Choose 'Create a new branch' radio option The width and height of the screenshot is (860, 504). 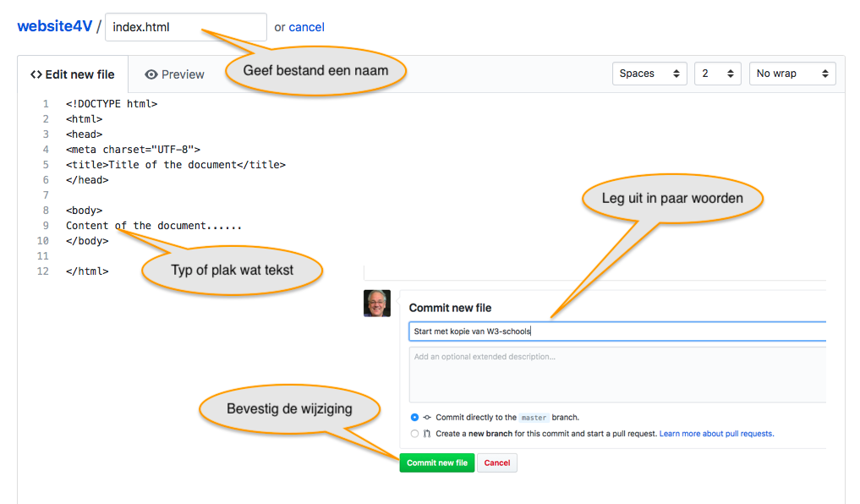[x=414, y=434]
